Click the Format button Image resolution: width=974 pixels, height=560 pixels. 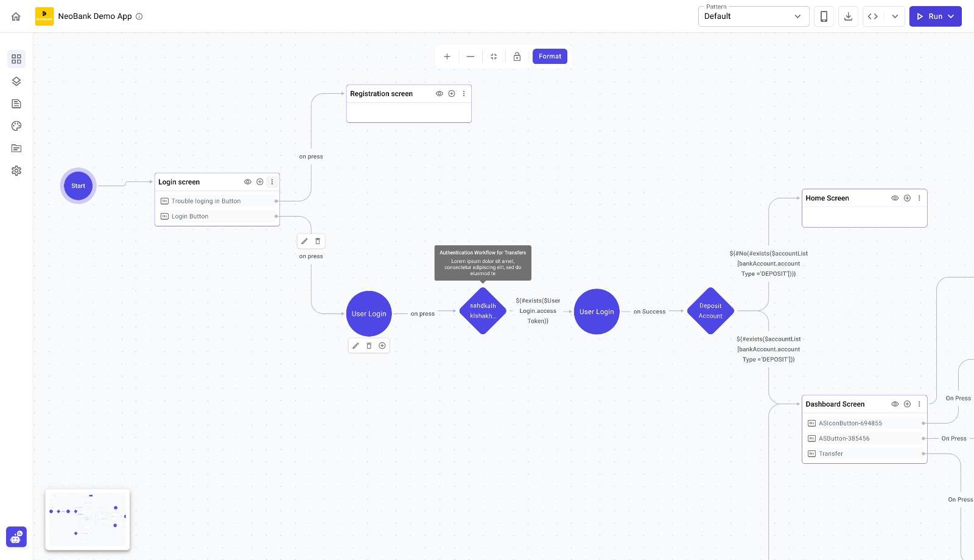(x=550, y=57)
